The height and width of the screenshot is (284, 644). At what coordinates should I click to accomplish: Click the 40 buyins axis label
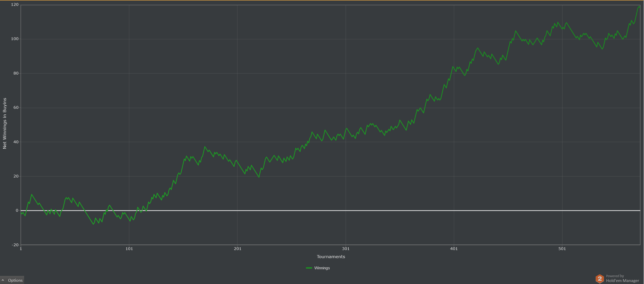tap(16, 142)
